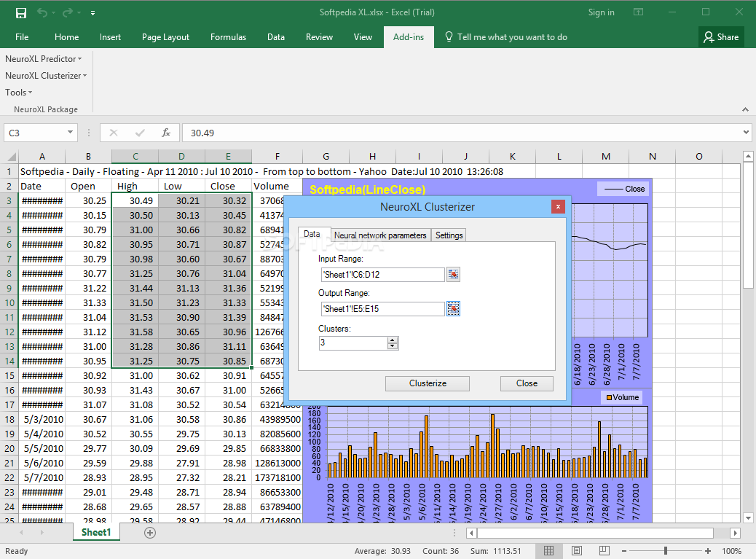Close the NeuroXL Clusterizer dialog with red X
This screenshot has height=559, width=756.
point(558,206)
